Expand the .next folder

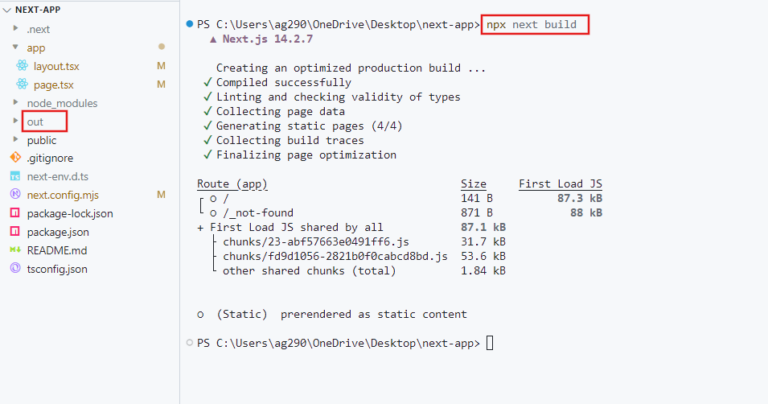[x=16, y=28]
